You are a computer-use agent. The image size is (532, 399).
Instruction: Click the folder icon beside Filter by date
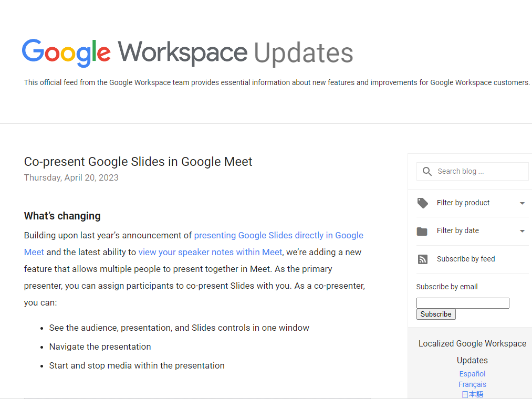pyautogui.click(x=423, y=231)
